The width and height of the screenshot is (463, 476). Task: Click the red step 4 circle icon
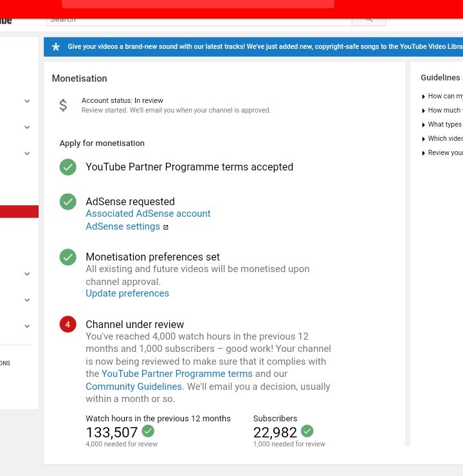(68, 324)
